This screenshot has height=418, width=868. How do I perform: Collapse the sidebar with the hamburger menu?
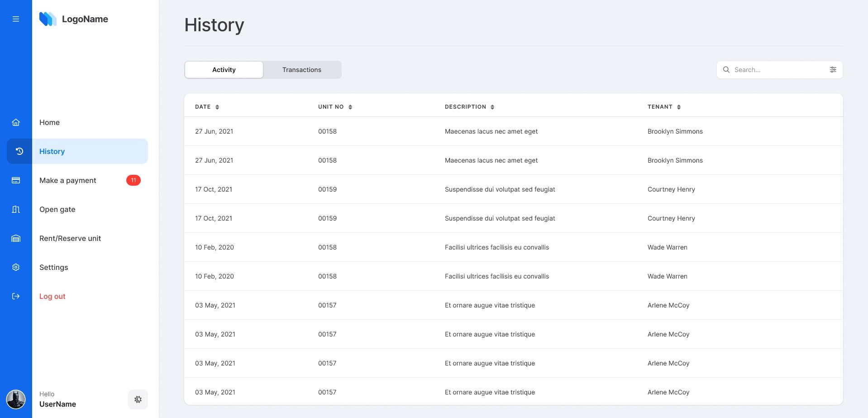16,19
